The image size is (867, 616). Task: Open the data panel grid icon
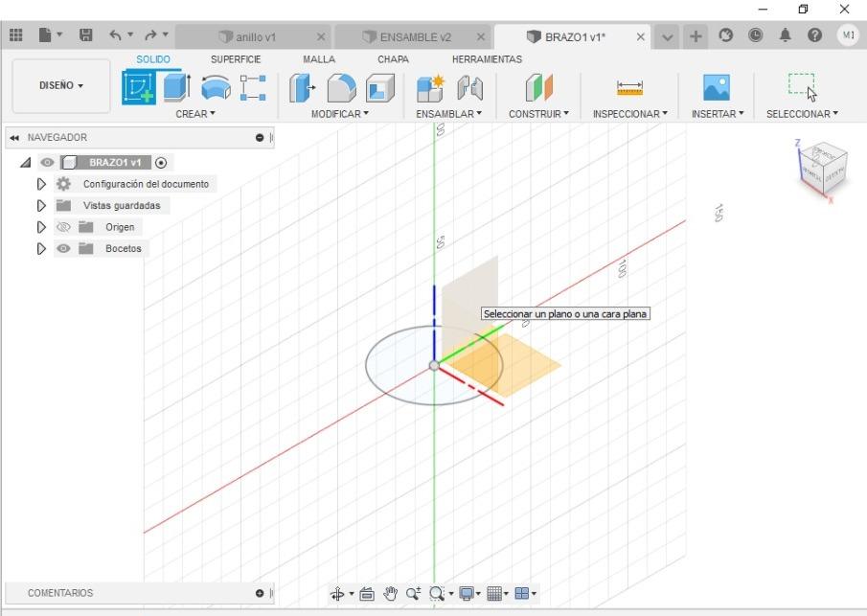16,35
